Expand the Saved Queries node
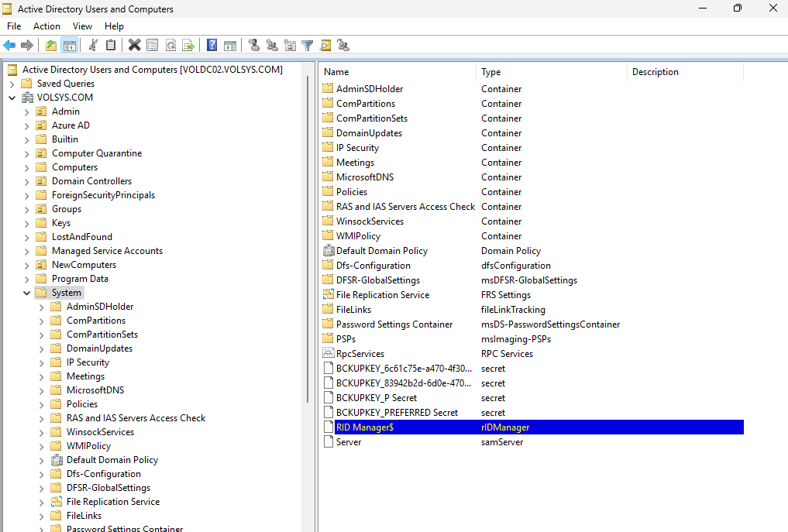This screenshot has width=788, height=532. point(12,84)
